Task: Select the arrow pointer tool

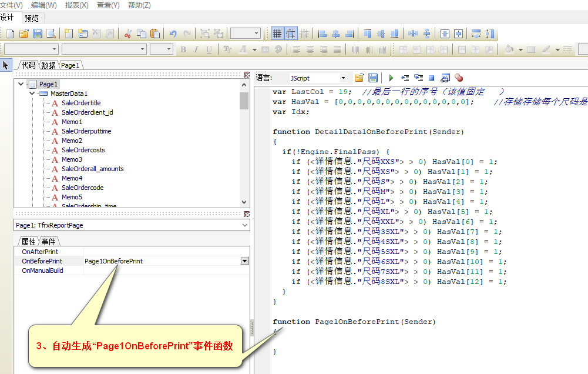Action: [5, 65]
